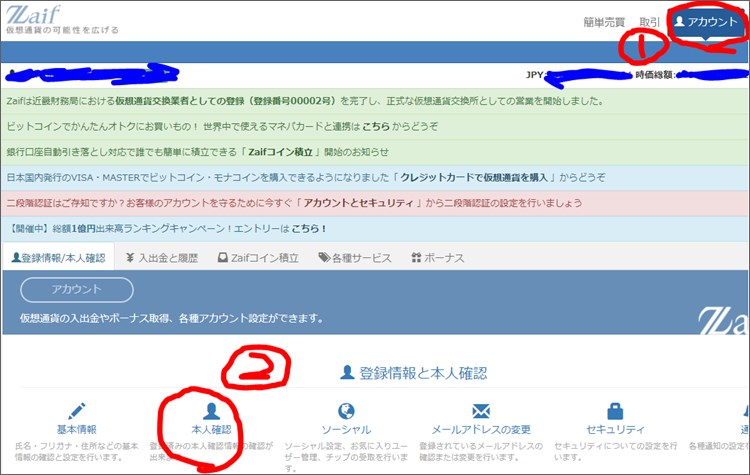Open the セキュリティ link
750x475 pixels.
(615, 430)
